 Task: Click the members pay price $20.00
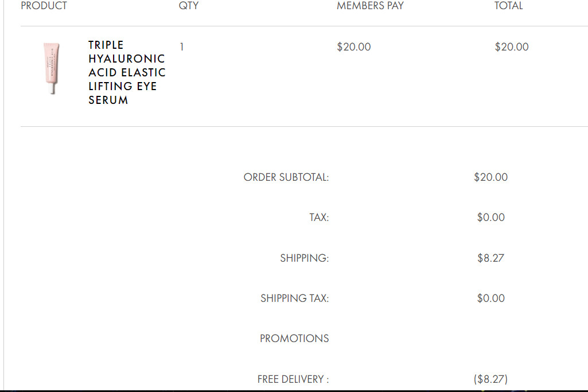[353, 47]
